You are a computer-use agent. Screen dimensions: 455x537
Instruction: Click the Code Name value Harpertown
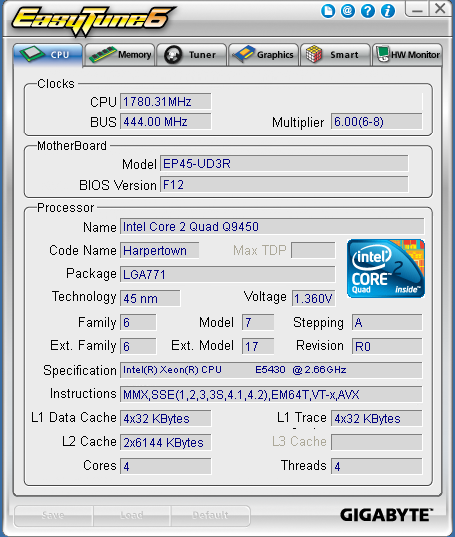(159, 250)
